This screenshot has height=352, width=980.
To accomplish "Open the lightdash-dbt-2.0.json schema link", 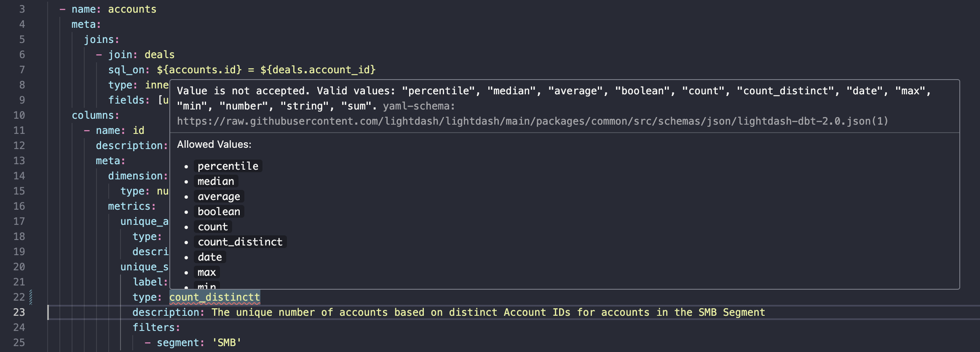I will [x=533, y=121].
